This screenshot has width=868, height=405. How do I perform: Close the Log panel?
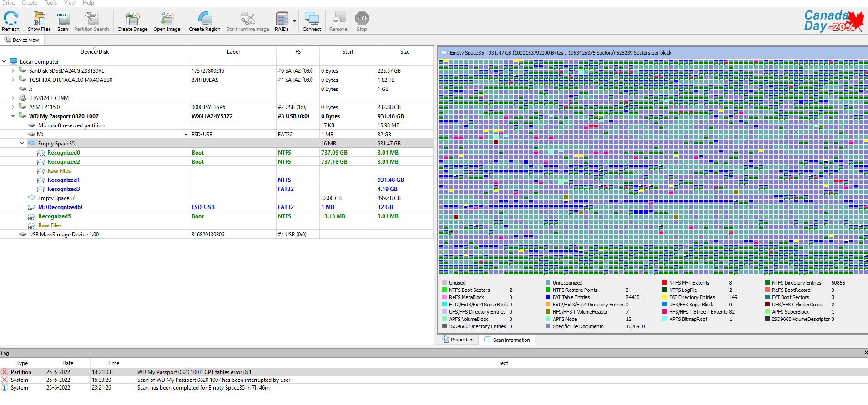(865, 353)
